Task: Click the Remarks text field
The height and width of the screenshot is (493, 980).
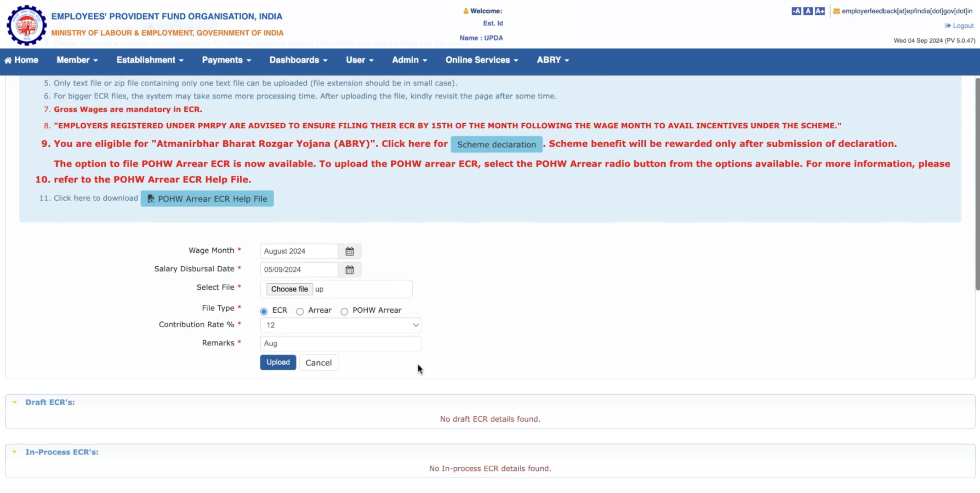Action: [x=341, y=344]
